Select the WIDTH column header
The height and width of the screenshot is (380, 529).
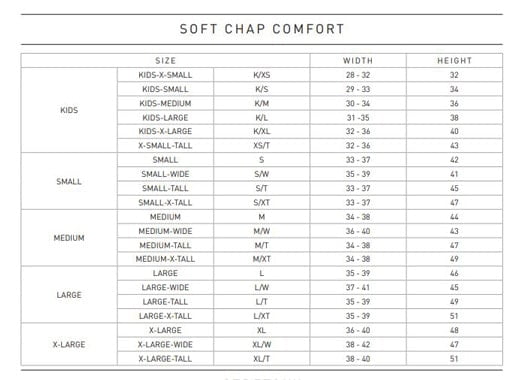tap(358, 61)
